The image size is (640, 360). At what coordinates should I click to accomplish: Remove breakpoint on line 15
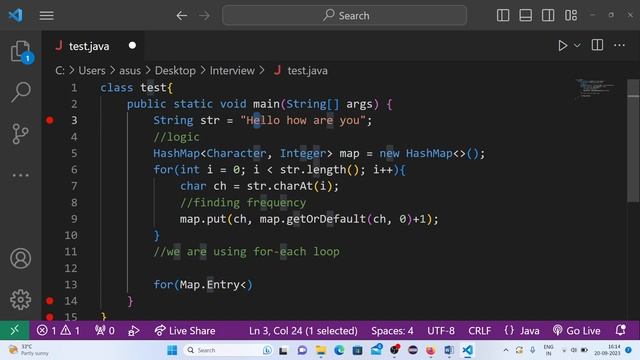pos(50,317)
